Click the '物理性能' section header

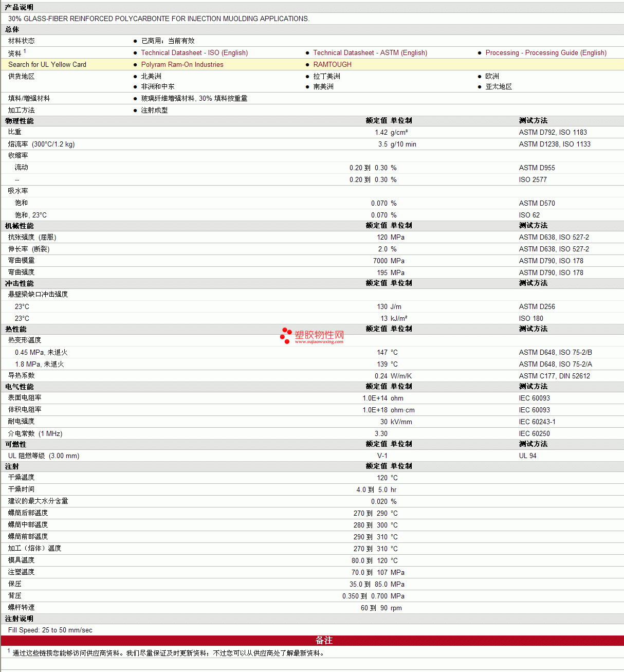point(20,121)
